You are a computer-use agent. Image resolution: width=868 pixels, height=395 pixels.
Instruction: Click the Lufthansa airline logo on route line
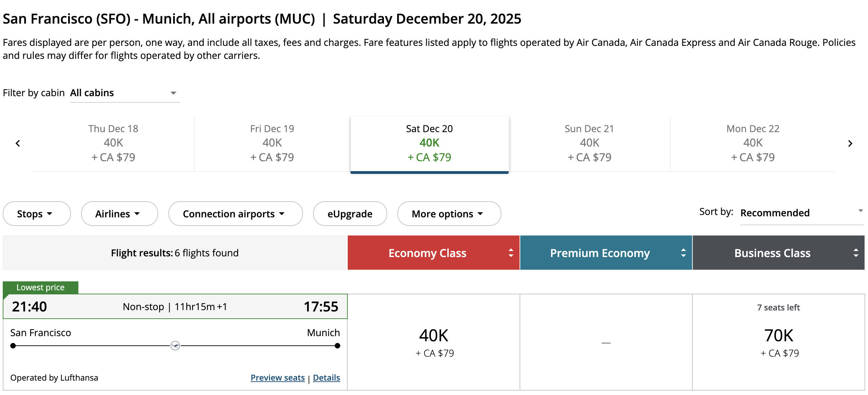[x=175, y=346]
